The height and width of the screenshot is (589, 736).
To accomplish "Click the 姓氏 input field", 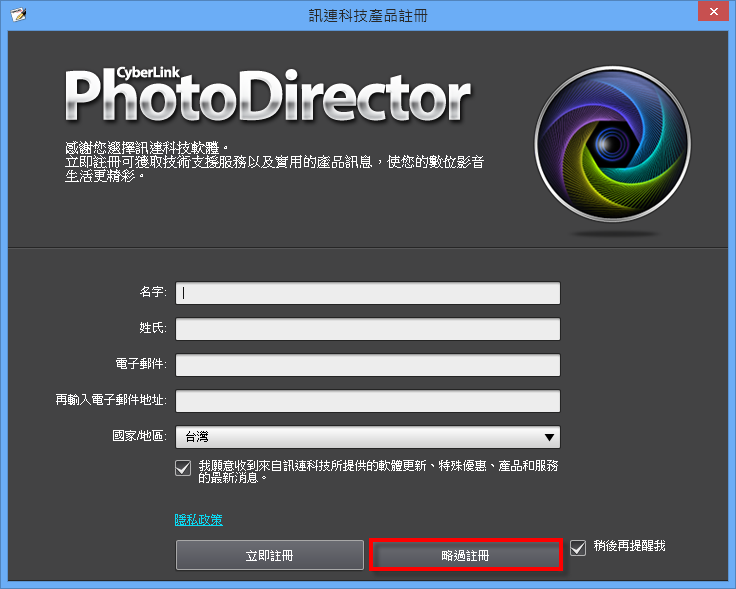I will (368, 329).
